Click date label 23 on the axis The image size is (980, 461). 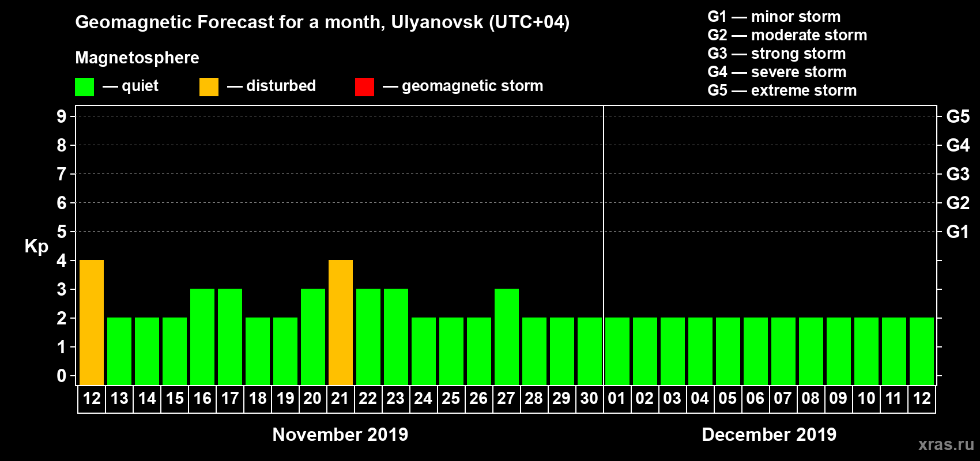[396, 399]
